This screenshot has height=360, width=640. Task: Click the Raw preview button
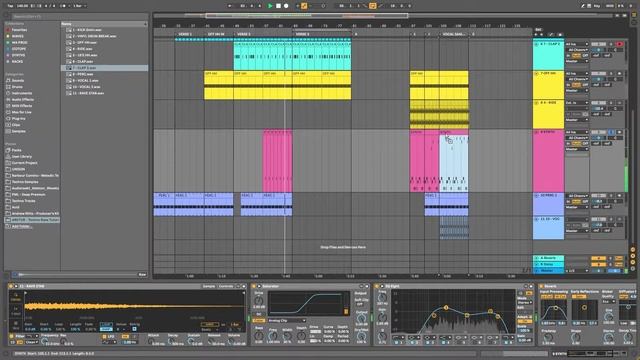point(142,275)
